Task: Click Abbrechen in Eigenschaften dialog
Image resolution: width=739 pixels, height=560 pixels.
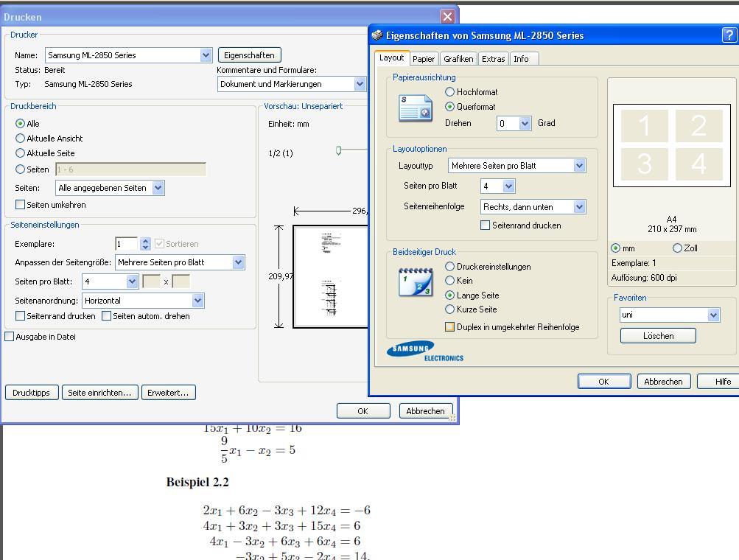Action: pyautogui.click(x=664, y=382)
